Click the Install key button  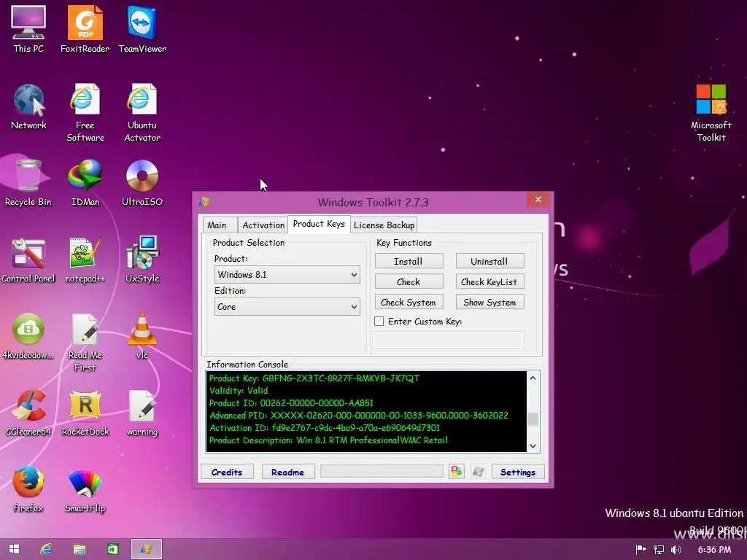click(x=409, y=261)
